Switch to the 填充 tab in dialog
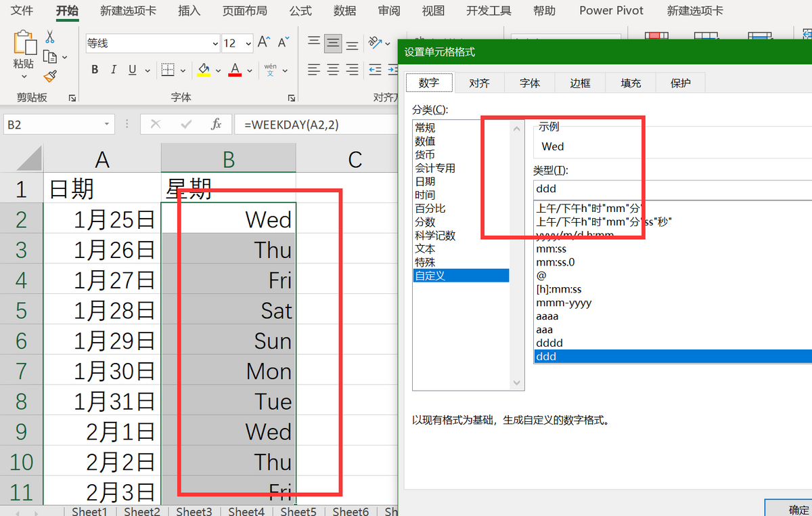Viewport: 812px width, 516px height. tap(631, 83)
